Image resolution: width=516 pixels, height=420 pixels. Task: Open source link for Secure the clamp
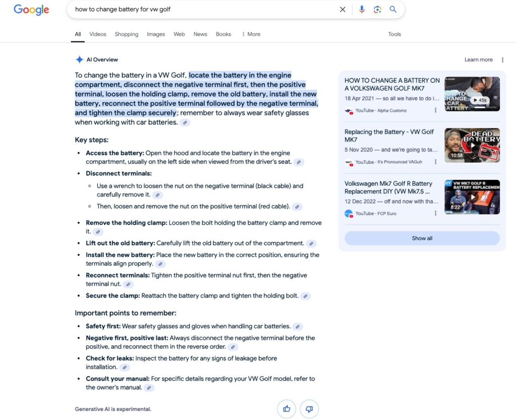coord(305,296)
